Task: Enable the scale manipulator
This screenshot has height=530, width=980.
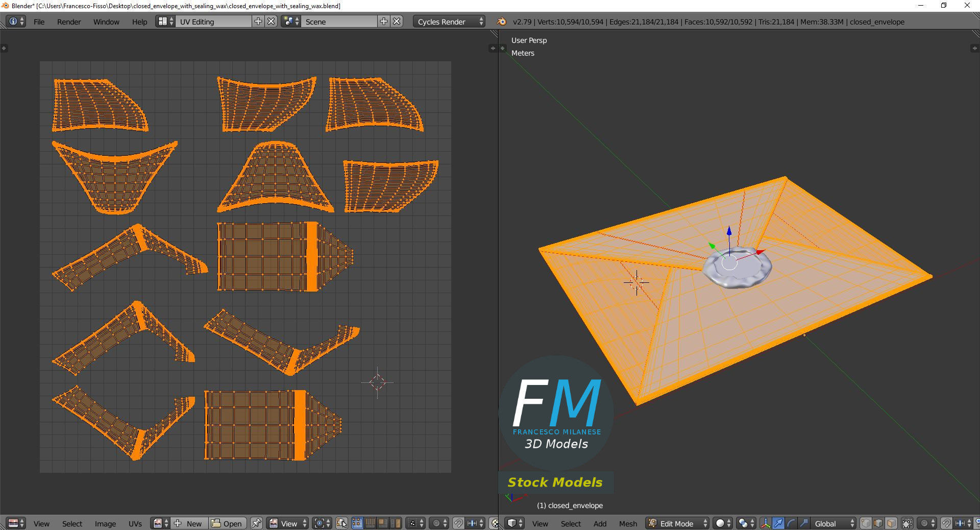Action: pyautogui.click(x=804, y=523)
